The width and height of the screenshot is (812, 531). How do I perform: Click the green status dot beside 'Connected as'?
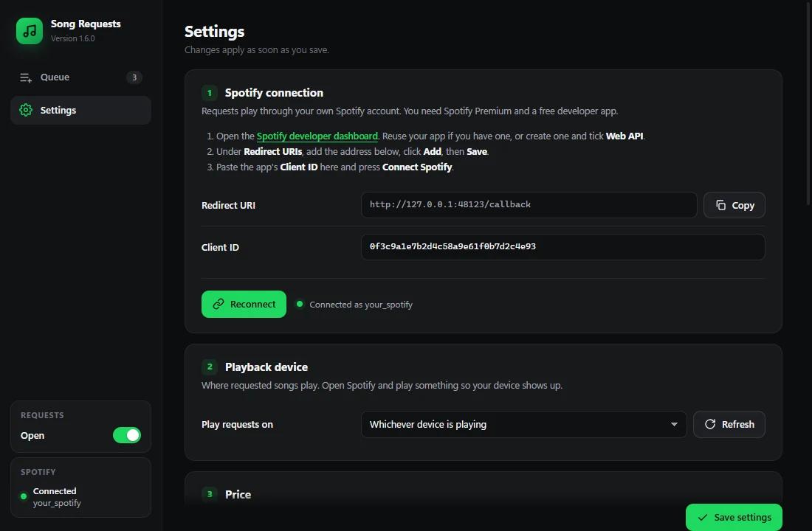click(299, 304)
